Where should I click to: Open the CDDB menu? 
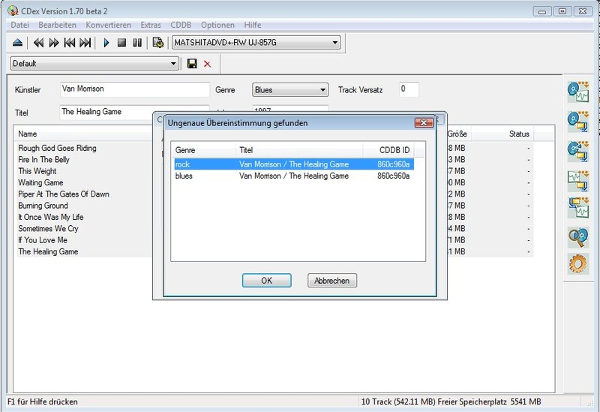click(x=181, y=25)
